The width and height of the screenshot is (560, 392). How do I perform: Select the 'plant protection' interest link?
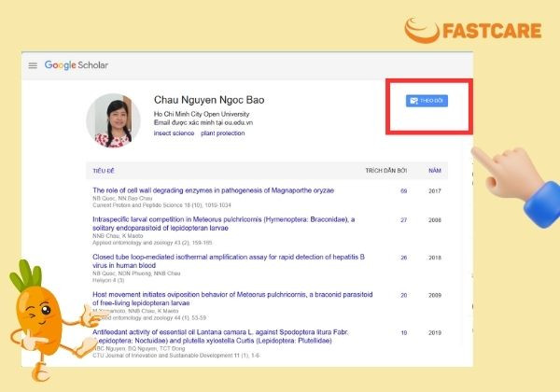click(223, 133)
